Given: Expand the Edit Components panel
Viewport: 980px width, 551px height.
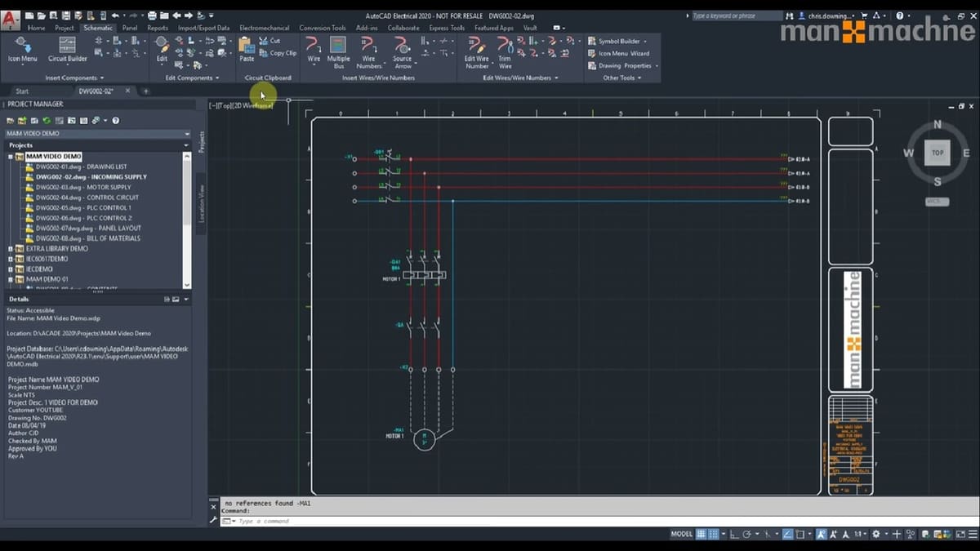Looking at the screenshot, I should (192, 78).
